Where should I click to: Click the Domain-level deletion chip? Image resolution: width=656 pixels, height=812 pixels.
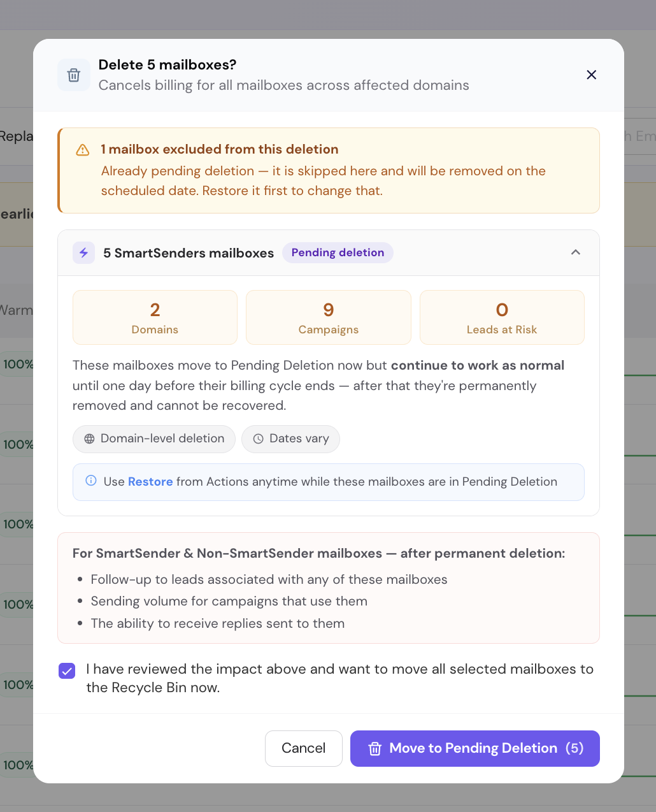154,439
